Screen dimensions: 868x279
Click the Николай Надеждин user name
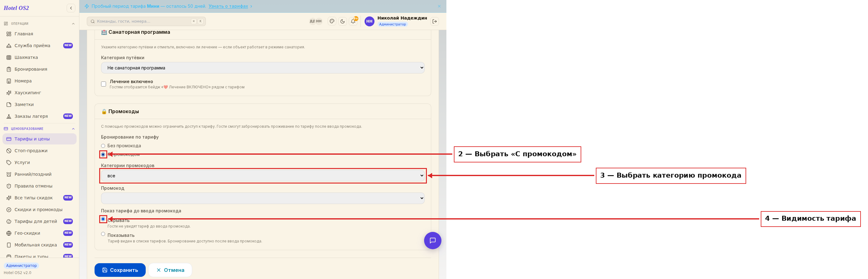(x=402, y=18)
